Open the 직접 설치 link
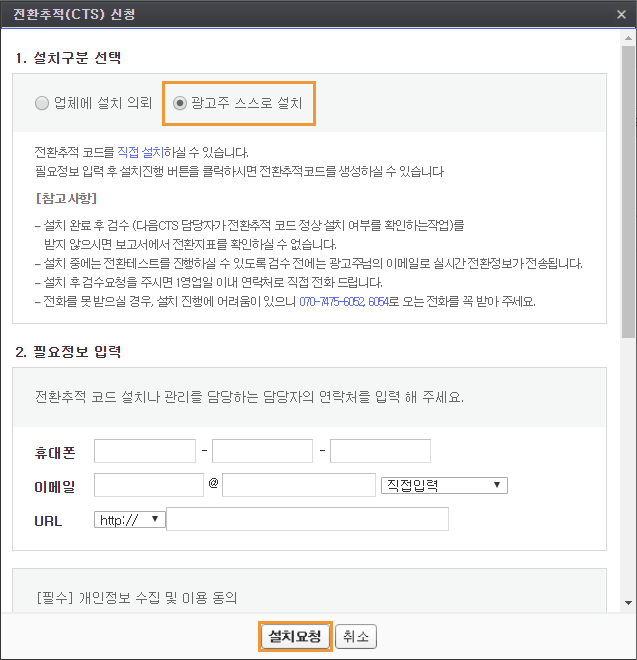Image resolution: width=637 pixels, height=660 pixels. [x=140, y=152]
